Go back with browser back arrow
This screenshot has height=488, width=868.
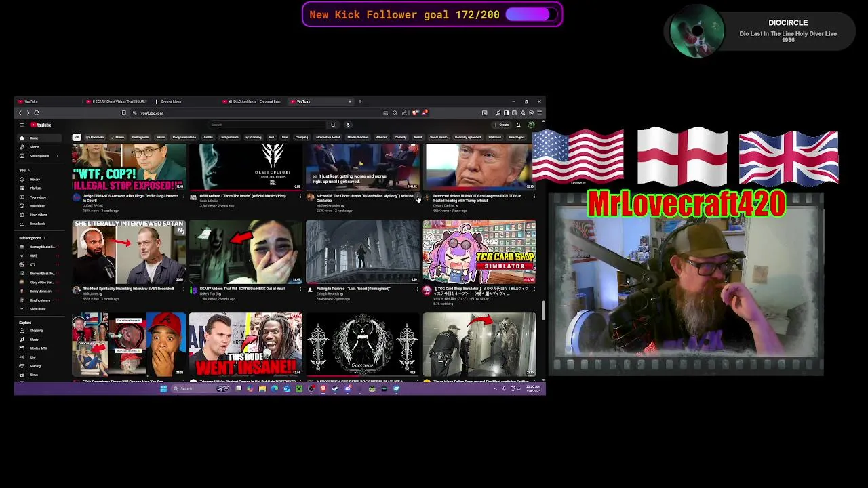tap(20, 113)
